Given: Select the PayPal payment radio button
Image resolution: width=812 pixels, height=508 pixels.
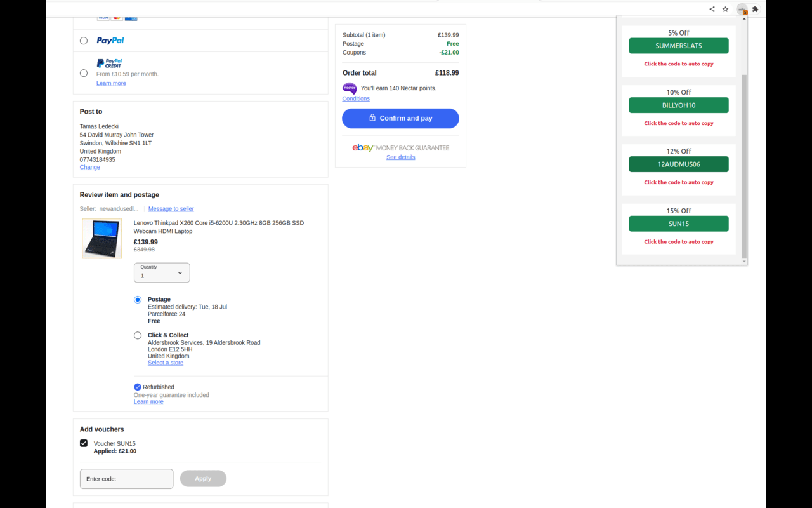Looking at the screenshot, I should pyautogui.click(x=84, y=41).
